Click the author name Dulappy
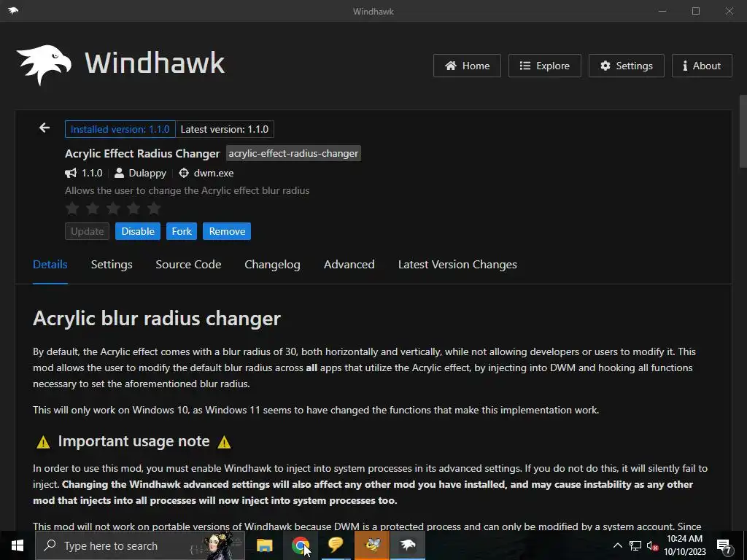The width and height of the screenshot is (747, 560). point(147,173)
